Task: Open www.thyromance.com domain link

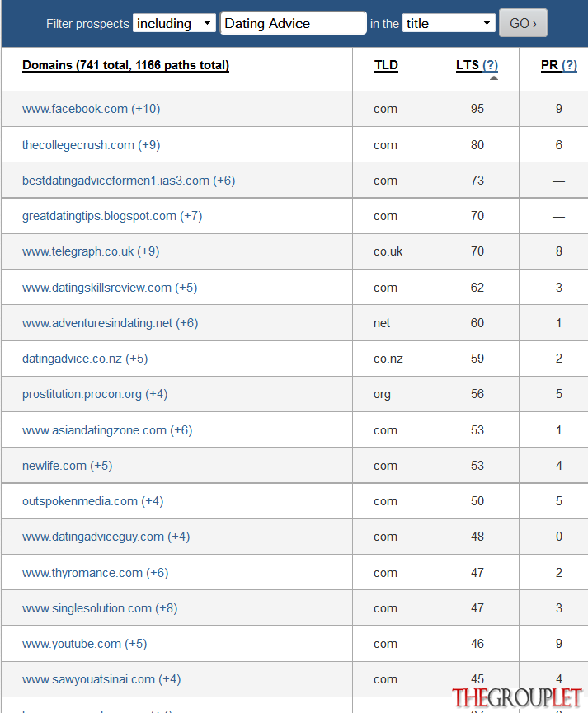Action: click(x=95, y=574)
